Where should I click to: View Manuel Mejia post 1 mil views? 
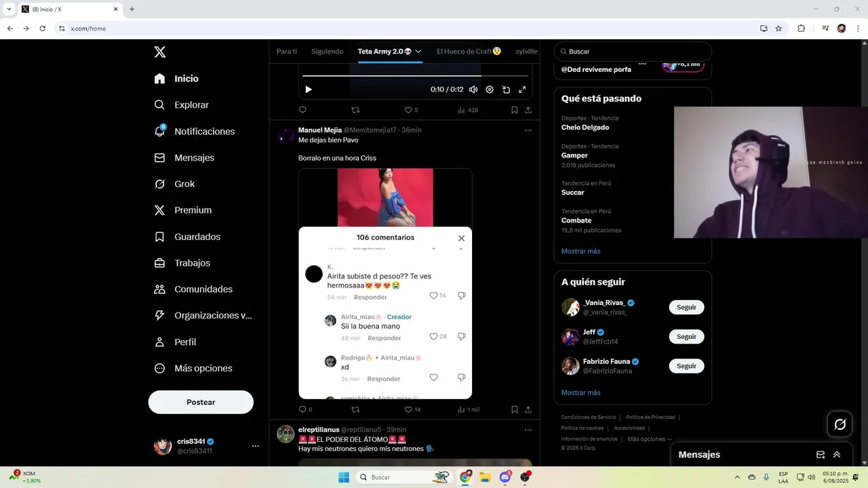pos(469,409)
